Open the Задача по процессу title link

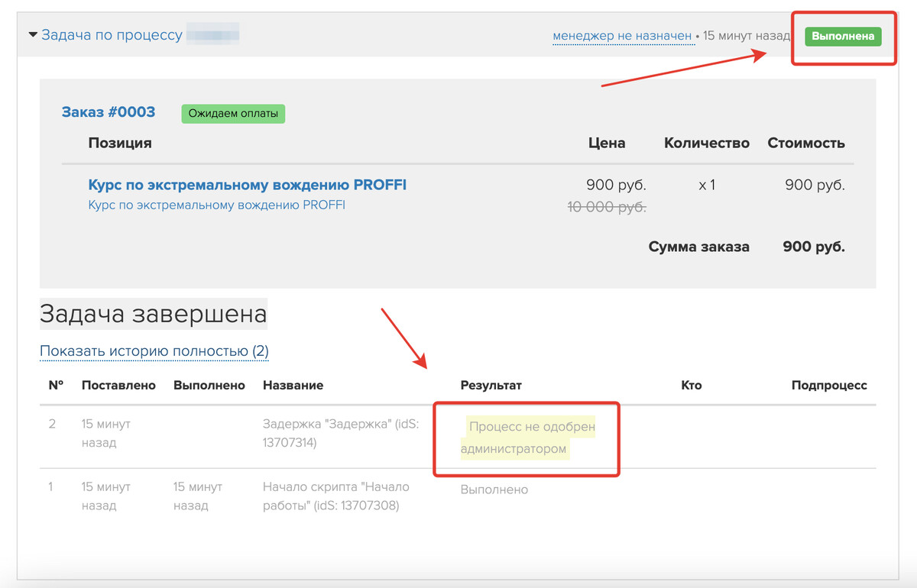(x=112, y=35)
